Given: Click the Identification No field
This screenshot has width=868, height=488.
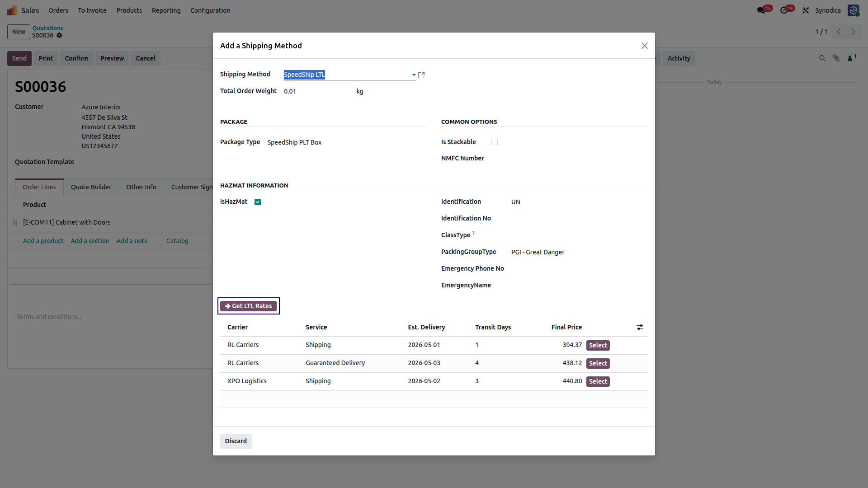Looking at the screenshot, I should tap(579, 218).
